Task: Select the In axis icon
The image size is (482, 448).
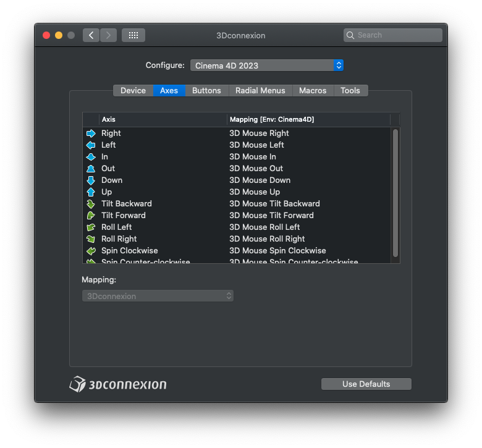Action: click(x=91, y=157)
